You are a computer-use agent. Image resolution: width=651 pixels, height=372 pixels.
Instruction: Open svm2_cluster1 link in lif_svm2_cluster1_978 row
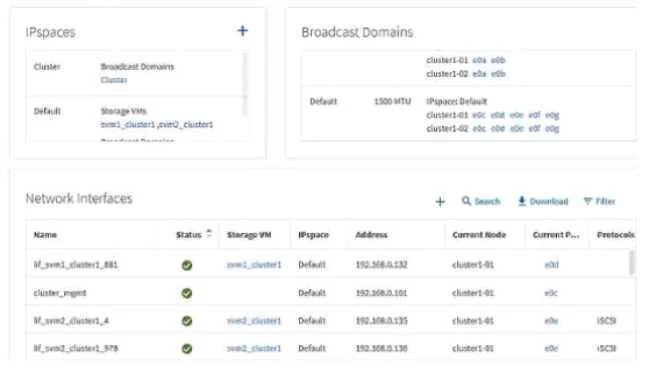click(254, 349)
